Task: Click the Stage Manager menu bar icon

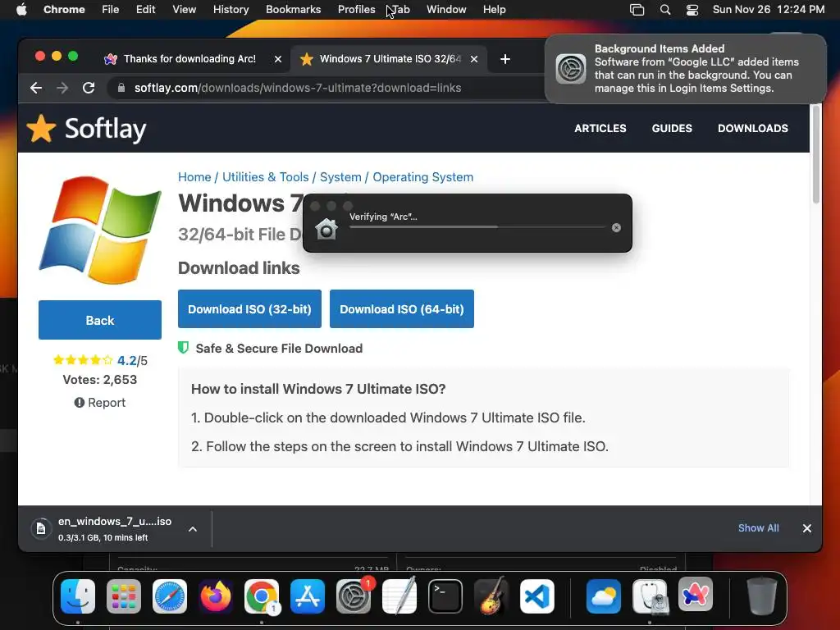Action: [637, 10]
